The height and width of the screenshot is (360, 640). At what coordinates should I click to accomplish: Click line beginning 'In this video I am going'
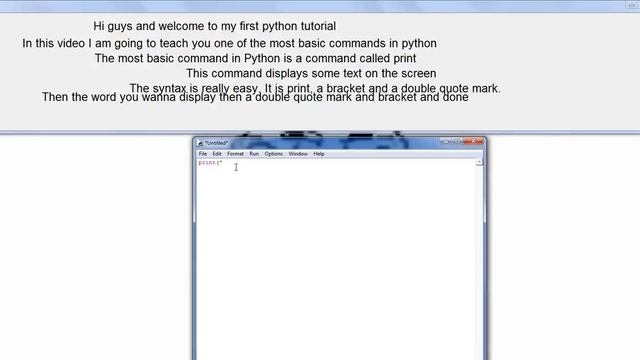[x=229, y=43]
